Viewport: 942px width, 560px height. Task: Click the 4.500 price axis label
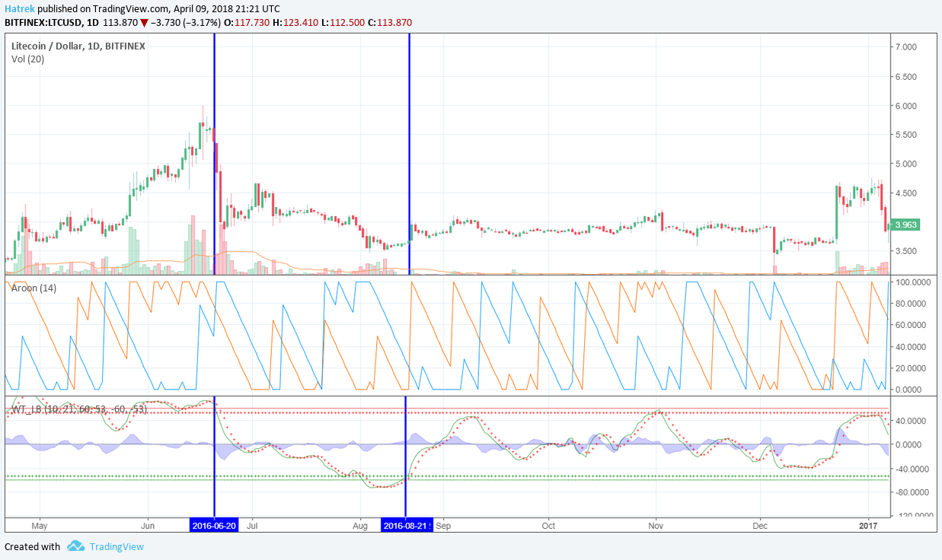(x=905, y=193)
